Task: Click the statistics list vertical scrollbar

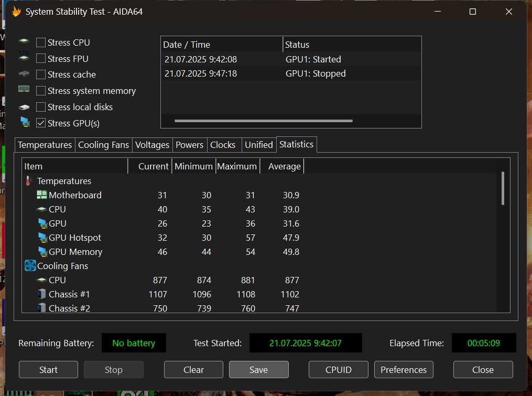Action: (503, 188)
